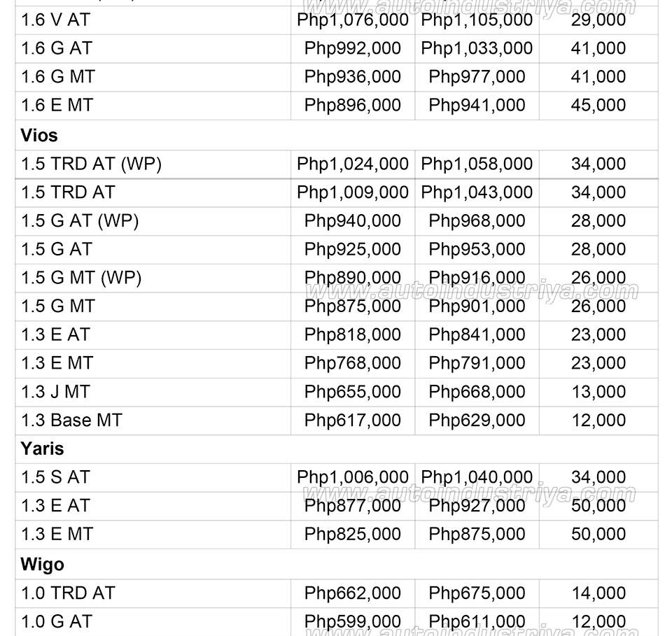Screen dimensions: 672x636
Task: Select the 1.6 V AT row label
Action: (56, 20)
